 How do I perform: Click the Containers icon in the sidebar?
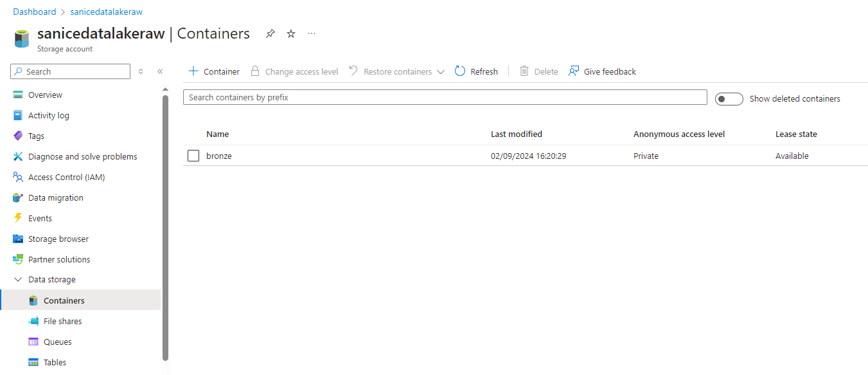(33, 300)
